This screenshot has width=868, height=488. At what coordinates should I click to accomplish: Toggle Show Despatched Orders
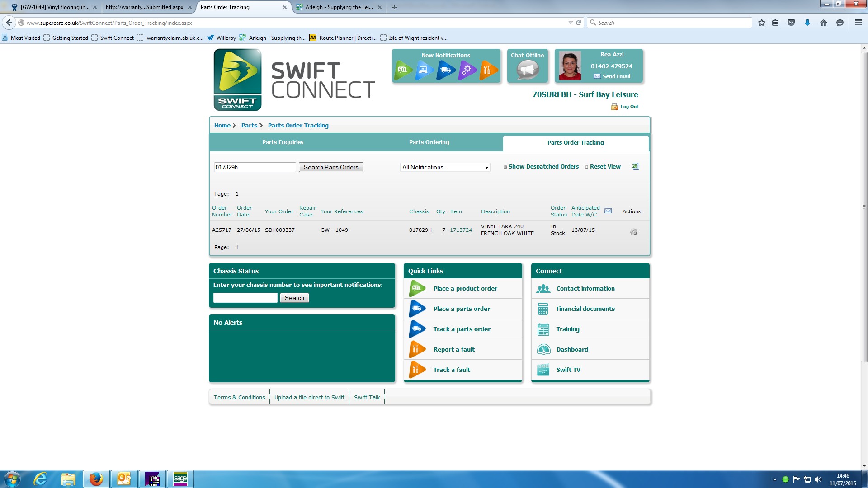point(543,167)
